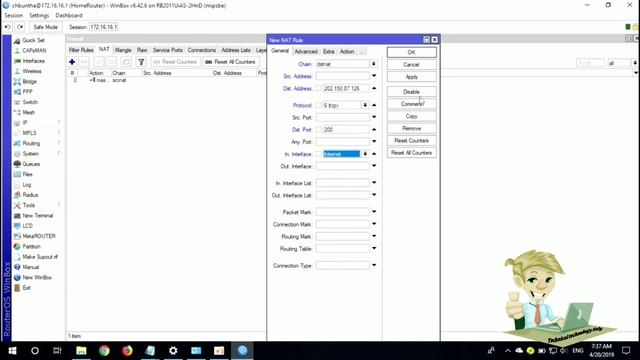Open Firefox from the Windows taskbar
Viewport: 640px width, 360px height.
(x=127, y=351)
